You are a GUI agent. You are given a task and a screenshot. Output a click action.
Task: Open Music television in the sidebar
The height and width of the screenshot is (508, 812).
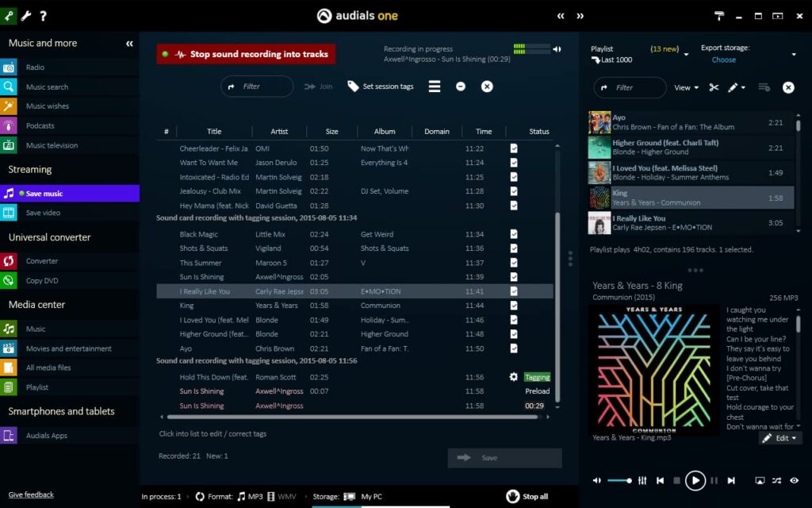(52, 145)
